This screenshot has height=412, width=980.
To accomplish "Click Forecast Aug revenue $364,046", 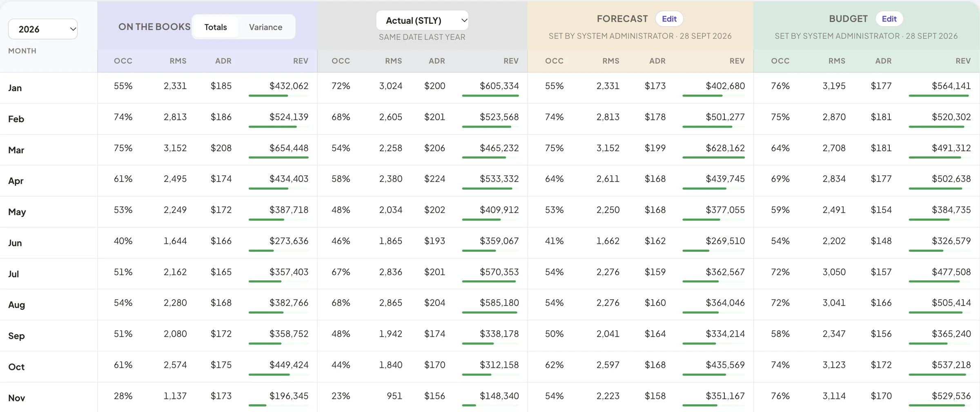I will click(x=725, y=302).
